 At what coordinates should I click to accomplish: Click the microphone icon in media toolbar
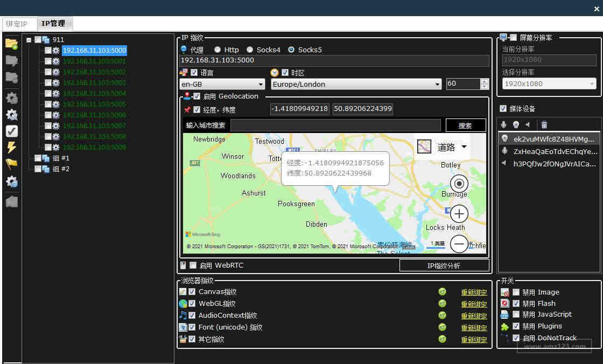tap(504, 125)
